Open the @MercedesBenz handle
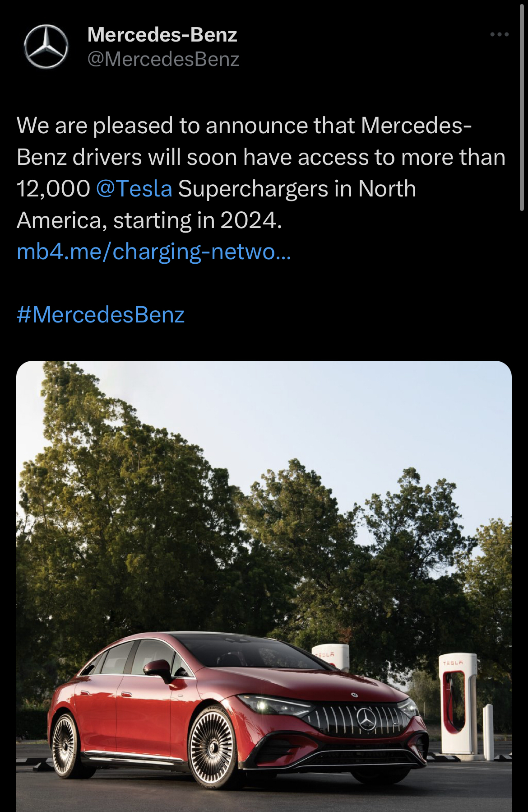This screenshot has width=528, height=812. point(163,59)
